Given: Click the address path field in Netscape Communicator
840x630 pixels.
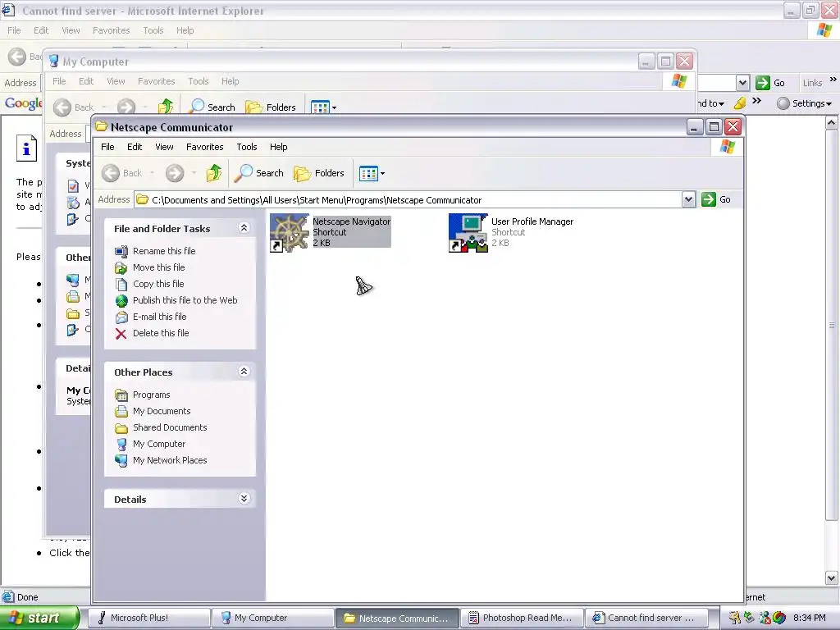Looking at the screenshot, I should pos(408,200).
